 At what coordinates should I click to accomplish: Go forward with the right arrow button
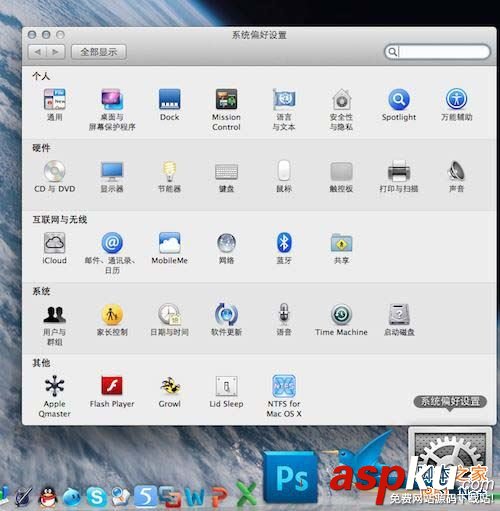tap(55, 52)
